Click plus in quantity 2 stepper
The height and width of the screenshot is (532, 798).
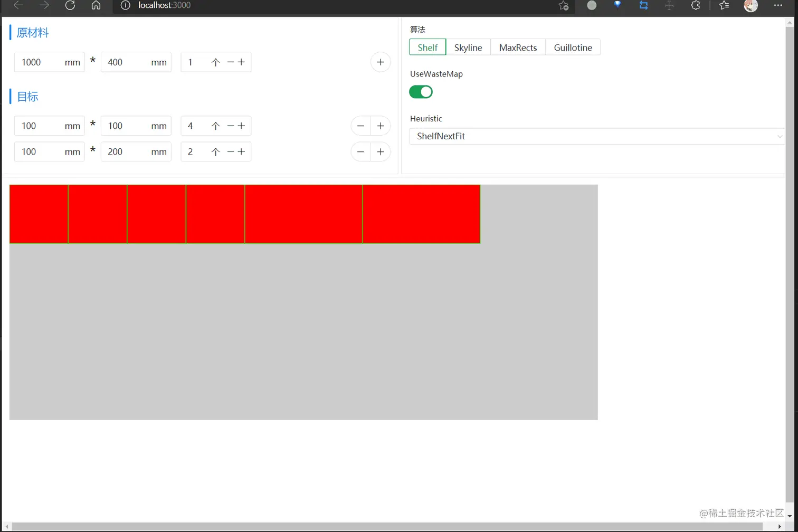point(241,151)
